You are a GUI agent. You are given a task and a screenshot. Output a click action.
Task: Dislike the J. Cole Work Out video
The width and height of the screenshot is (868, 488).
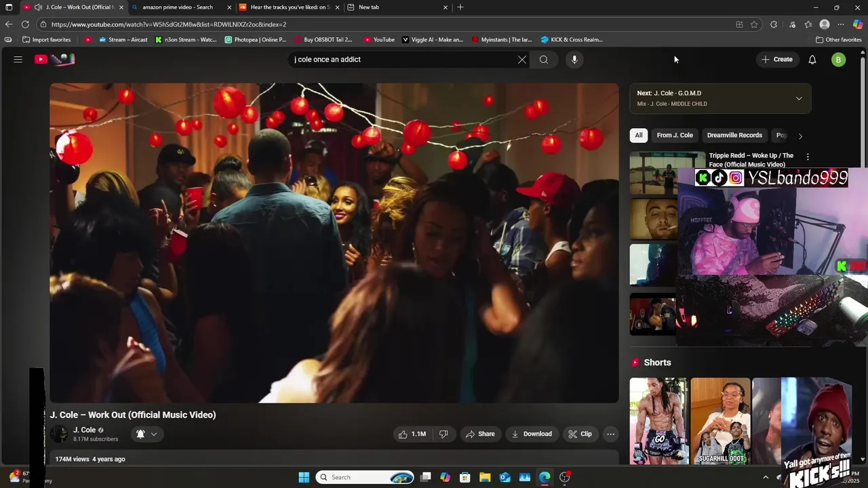click(x=443, y=434)
